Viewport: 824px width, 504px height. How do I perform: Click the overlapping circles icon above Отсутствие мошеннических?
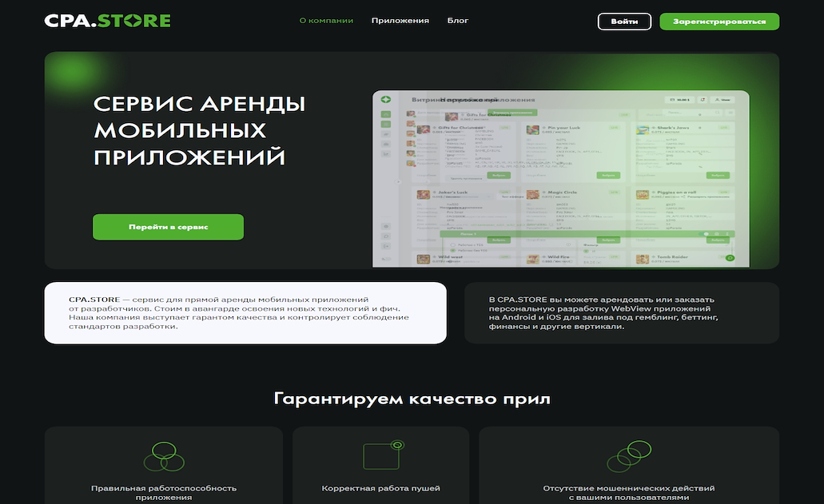coord(629,456)
